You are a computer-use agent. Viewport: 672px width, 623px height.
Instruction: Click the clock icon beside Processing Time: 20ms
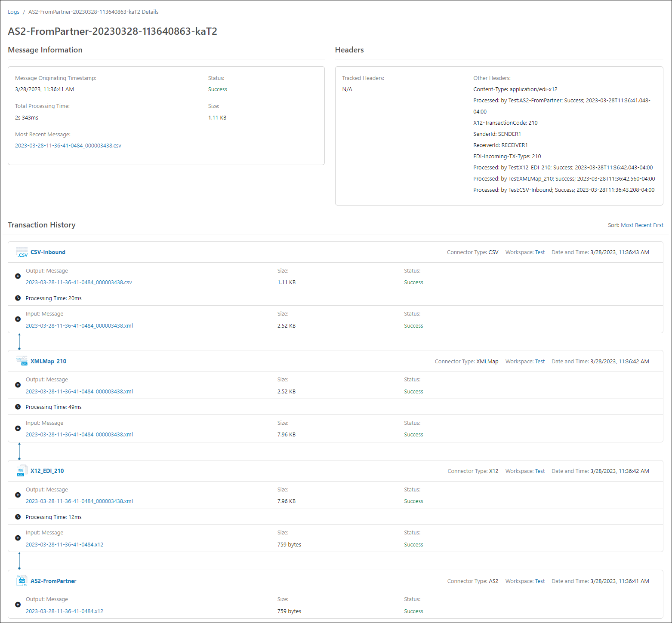(18, 298)
